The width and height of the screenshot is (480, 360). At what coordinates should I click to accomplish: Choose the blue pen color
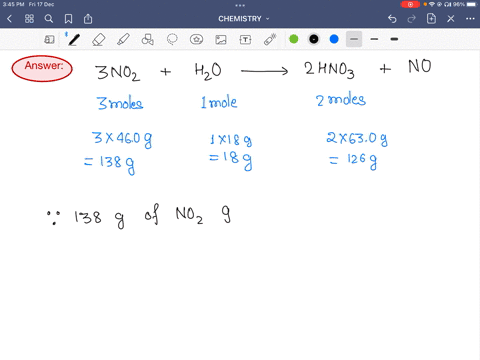pos(334,39)
